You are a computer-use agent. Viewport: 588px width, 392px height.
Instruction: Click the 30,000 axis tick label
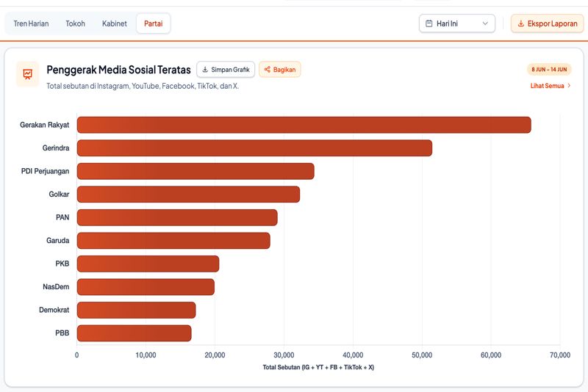point(284,355)
